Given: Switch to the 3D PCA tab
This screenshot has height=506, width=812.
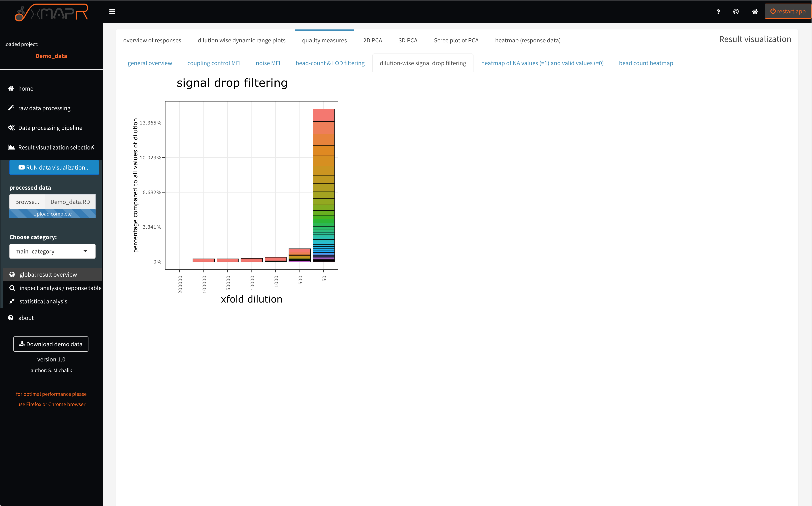Looking at the screenshot, I should [x=408, y=40].
